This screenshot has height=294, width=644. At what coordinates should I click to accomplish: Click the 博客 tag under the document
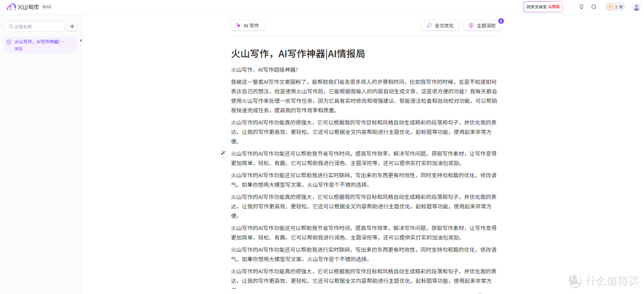(x=18, y=49)
